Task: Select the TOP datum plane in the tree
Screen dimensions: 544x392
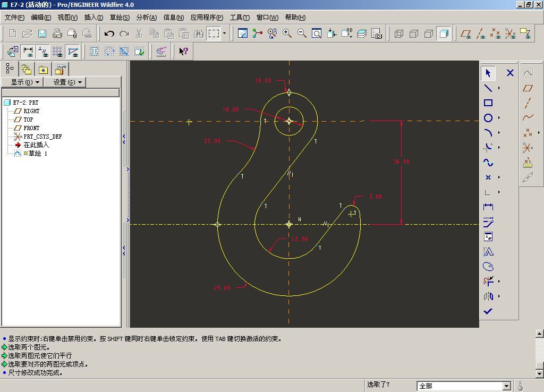Action: tap(29, 120)
